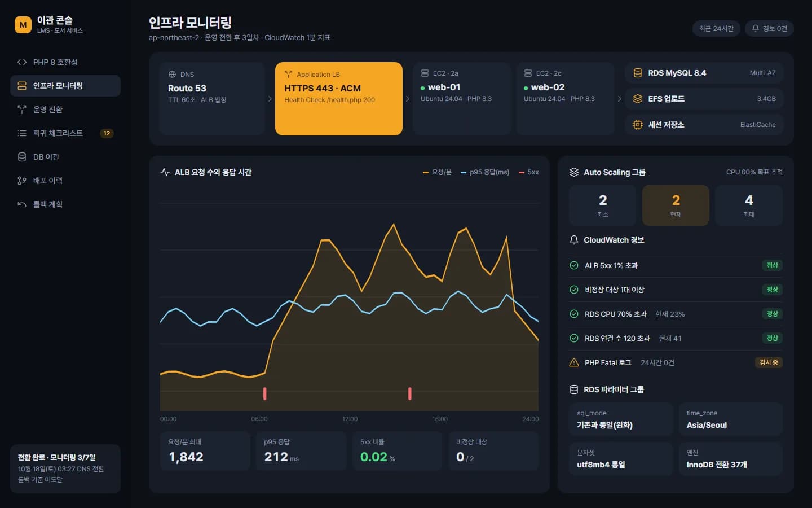Click the RDS 연결 수 120 초과 check icon

click(x=574, y=338)
